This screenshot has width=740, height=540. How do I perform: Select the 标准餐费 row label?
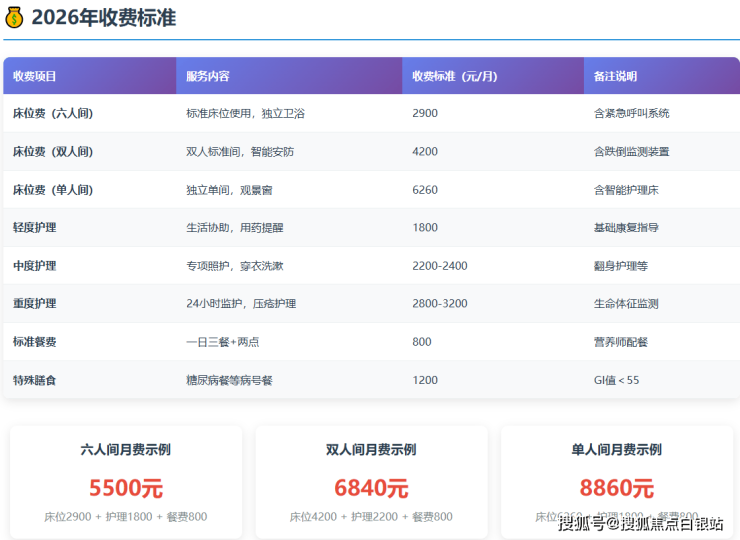35,342
